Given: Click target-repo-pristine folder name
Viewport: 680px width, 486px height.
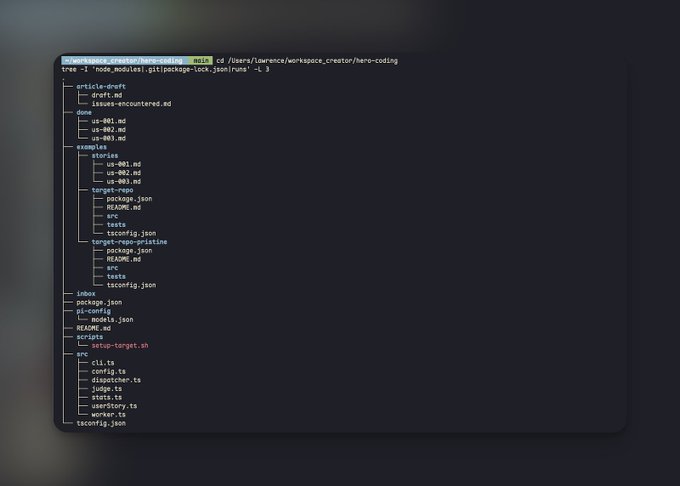Looking at the screenshot, I should (129, 242).
